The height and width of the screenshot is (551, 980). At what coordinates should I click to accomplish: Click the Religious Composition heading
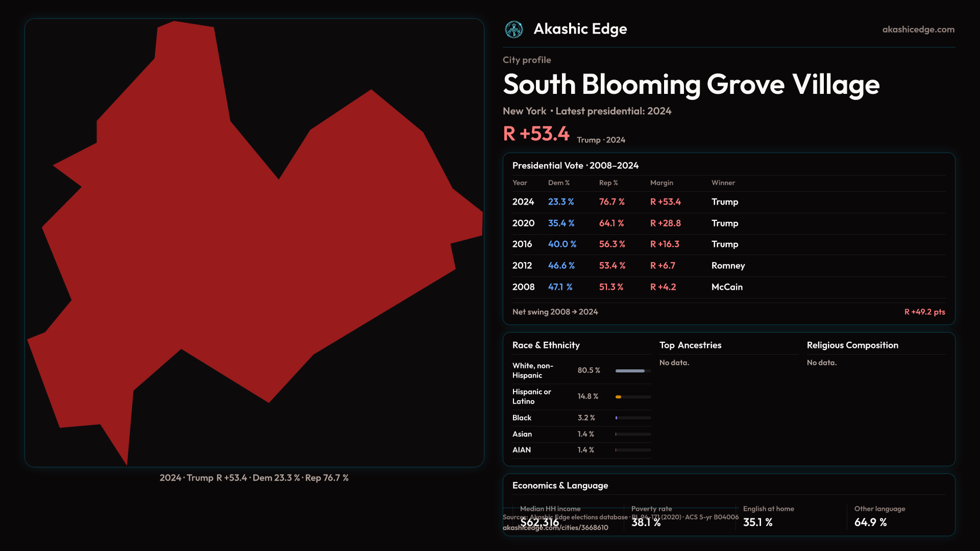[x=852, y=345]
